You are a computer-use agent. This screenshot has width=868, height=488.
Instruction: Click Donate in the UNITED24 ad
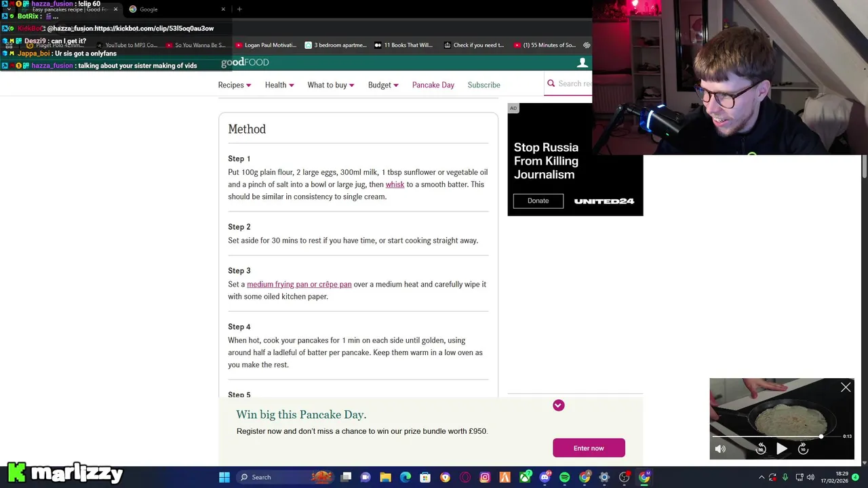[x=538, y=201]
